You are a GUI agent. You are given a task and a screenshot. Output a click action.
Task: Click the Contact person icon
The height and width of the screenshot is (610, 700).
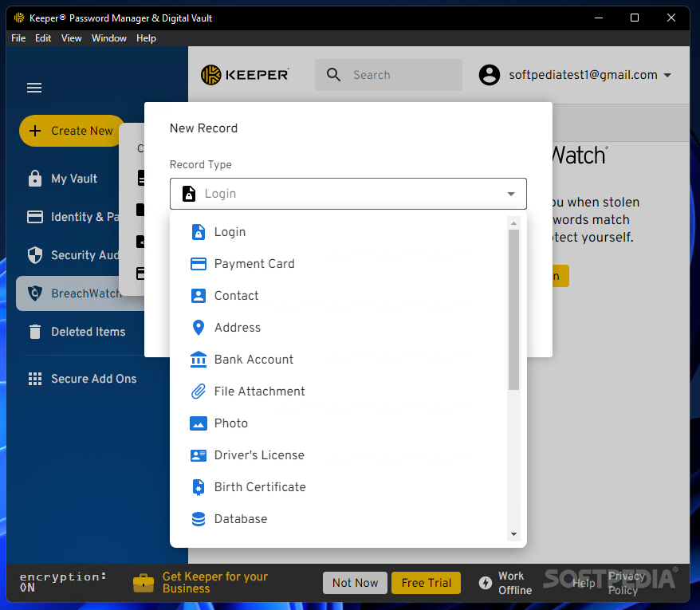pos(199,296)
